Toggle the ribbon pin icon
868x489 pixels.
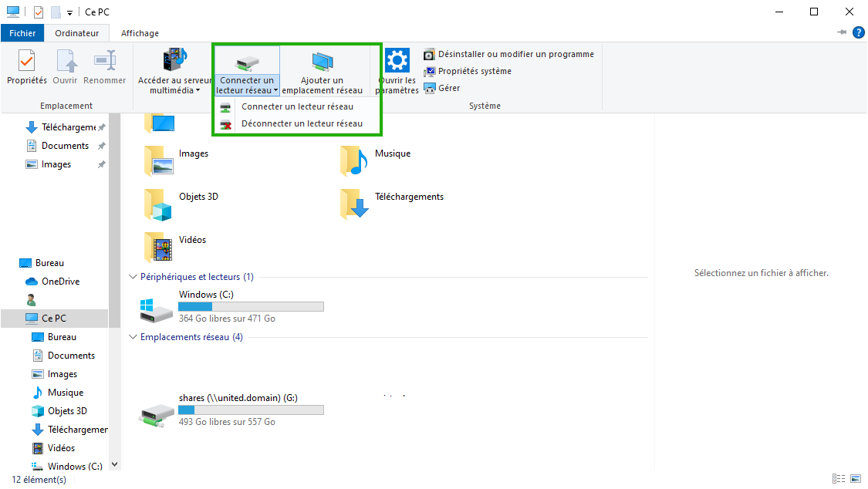pyautogui.click(x=842, y=32)
